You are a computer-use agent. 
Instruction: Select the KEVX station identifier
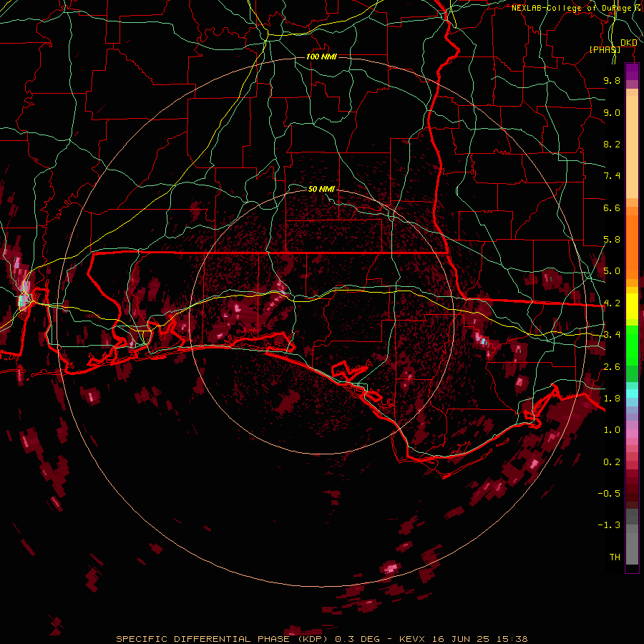point(412,639)
